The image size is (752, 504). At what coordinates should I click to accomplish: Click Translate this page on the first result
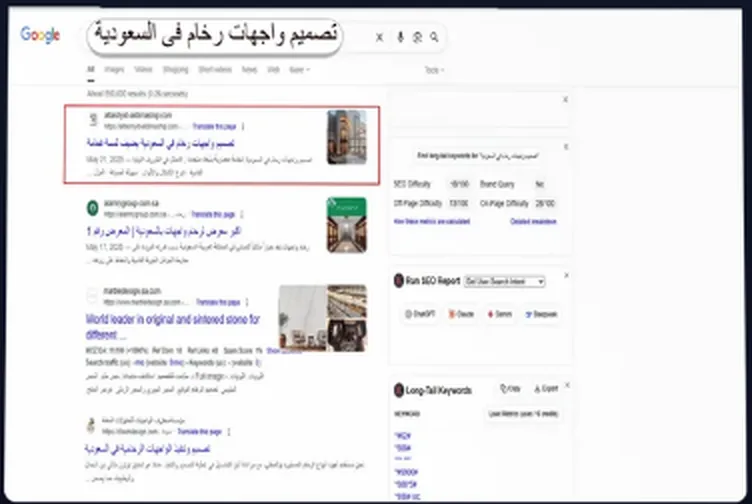tap(214, 127)
